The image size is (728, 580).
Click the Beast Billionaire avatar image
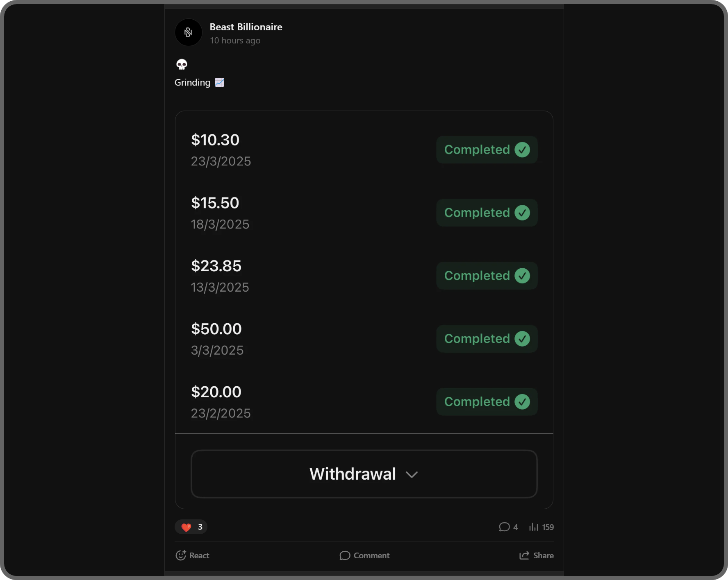[x=188, y=32]
